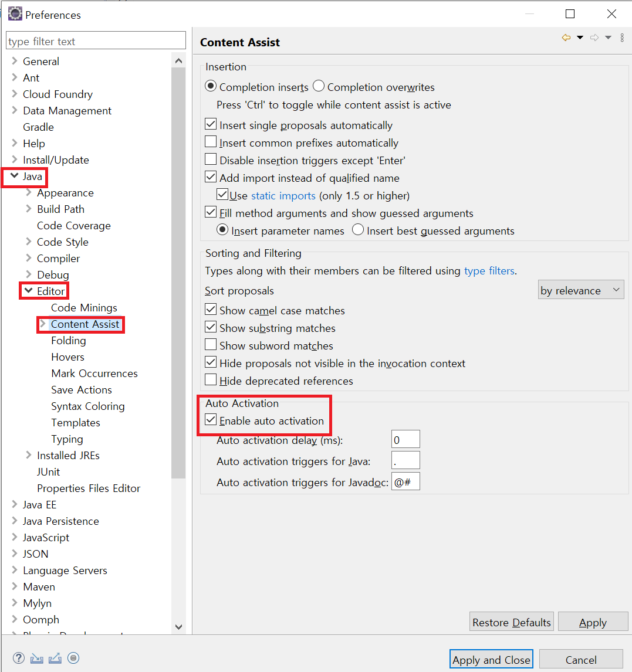Select Save Actions preference page
This screenshot has width=632, height=672.
(x=81, y=389)
